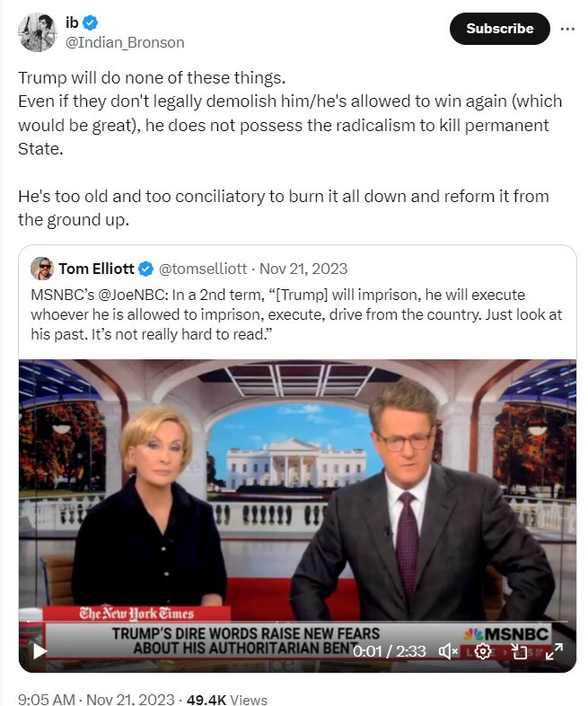Seek on the video progress bar
Viewport: 588px width, 706px height.
pos(297,622)
